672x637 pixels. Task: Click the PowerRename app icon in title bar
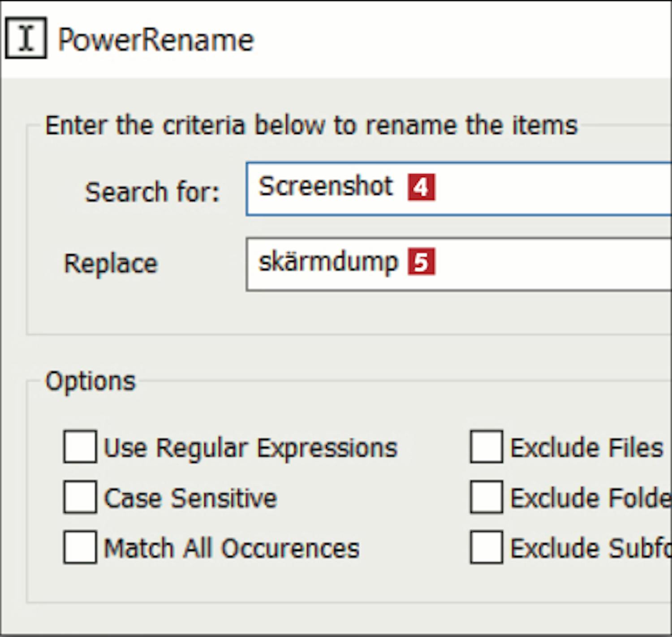click(x=26, y=38)
